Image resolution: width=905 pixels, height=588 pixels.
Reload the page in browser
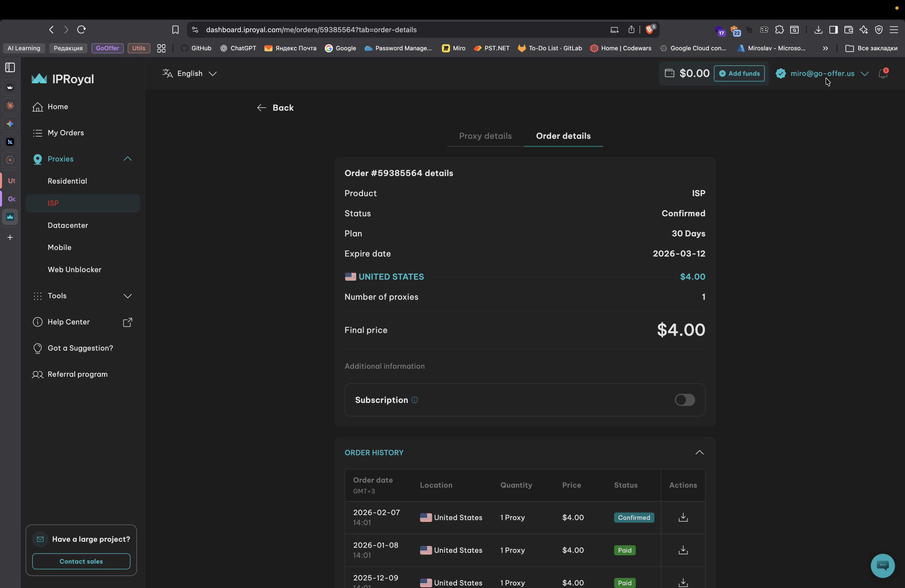pos(81,30)
